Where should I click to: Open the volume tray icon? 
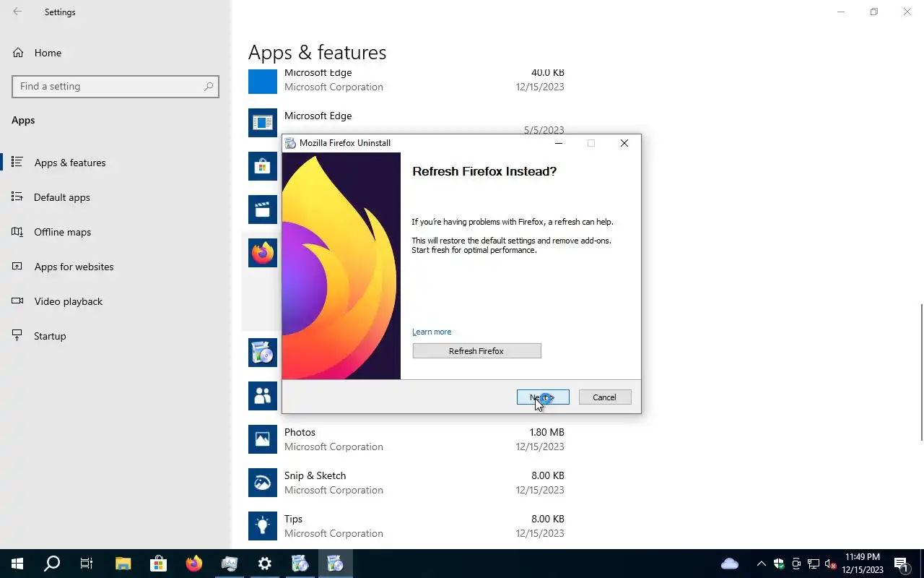point(830,564)
